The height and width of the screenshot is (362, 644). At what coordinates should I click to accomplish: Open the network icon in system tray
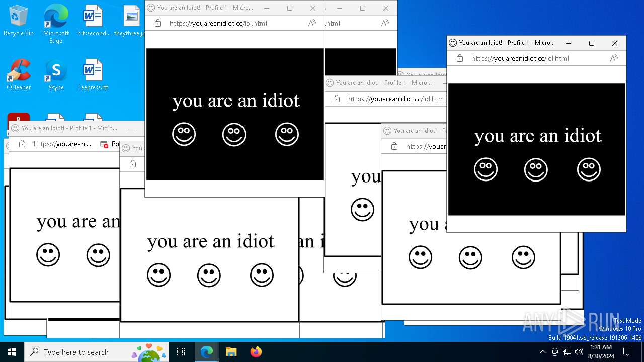567,352
